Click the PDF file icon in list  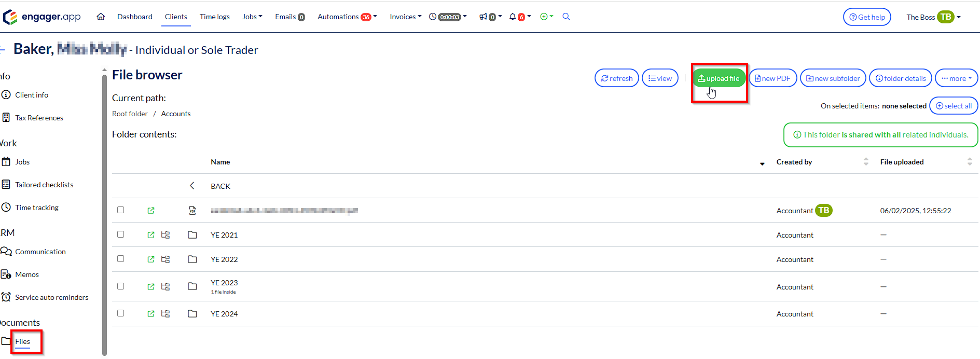[x=192, y=211]
